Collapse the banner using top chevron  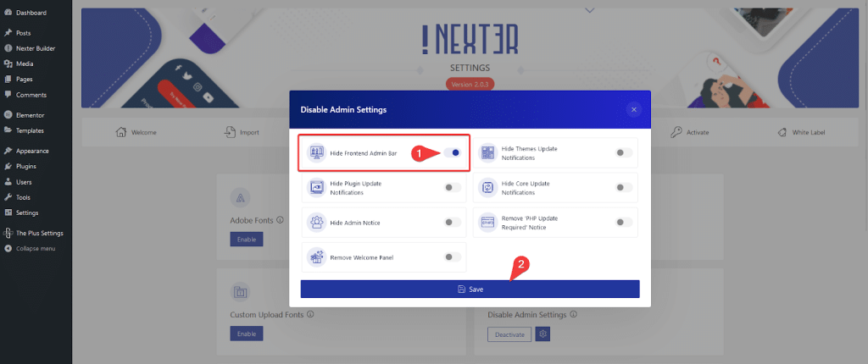coord(590,9)
